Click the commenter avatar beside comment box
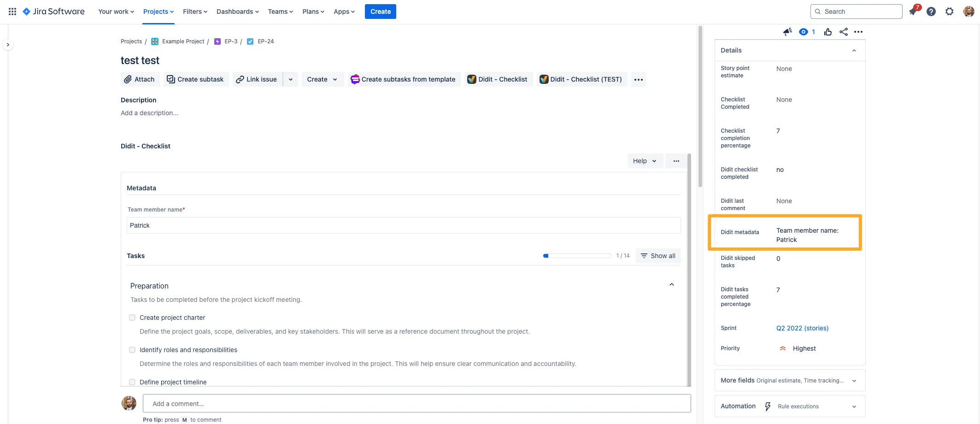Viewport: 980px width, 424px height. [x=129, y=403]
